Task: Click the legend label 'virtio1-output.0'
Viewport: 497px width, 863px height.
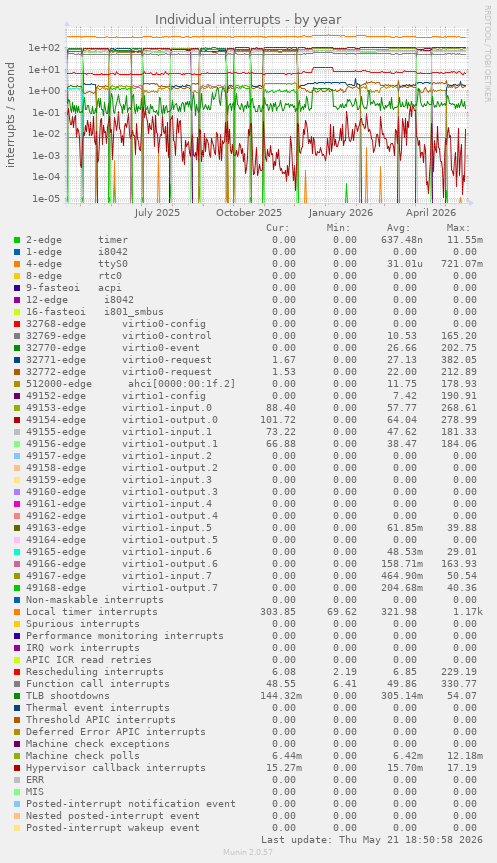Action: point(170,420)
